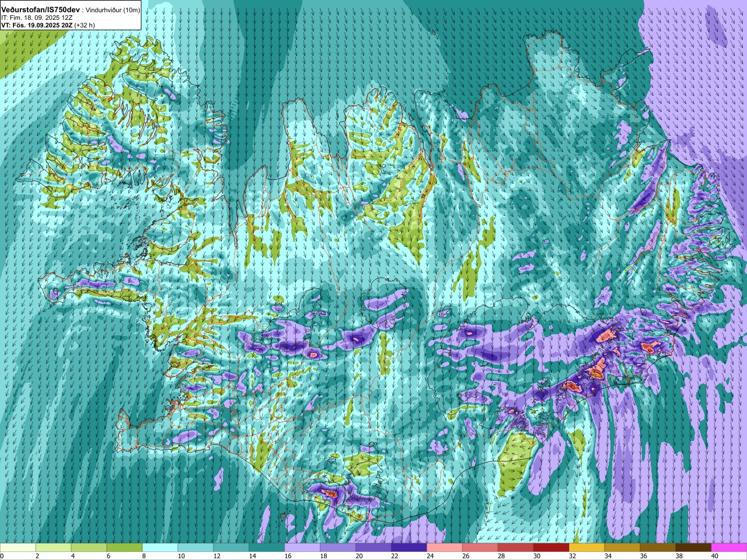Image resolution: width=747 pixels, height=560 pixels.
Task: Select the salmon 26–28 legend swatch
Action: pos(481,548)
